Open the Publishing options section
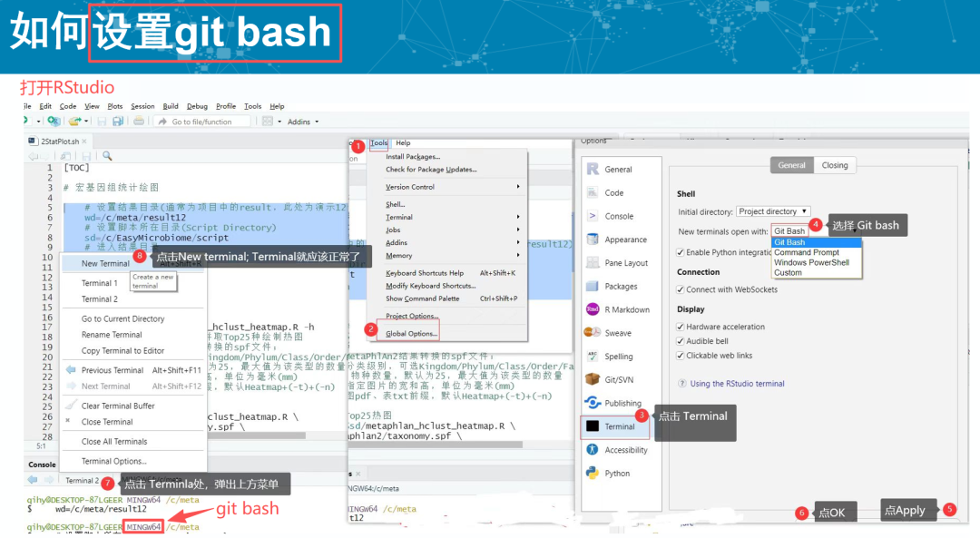 [613, 403]
